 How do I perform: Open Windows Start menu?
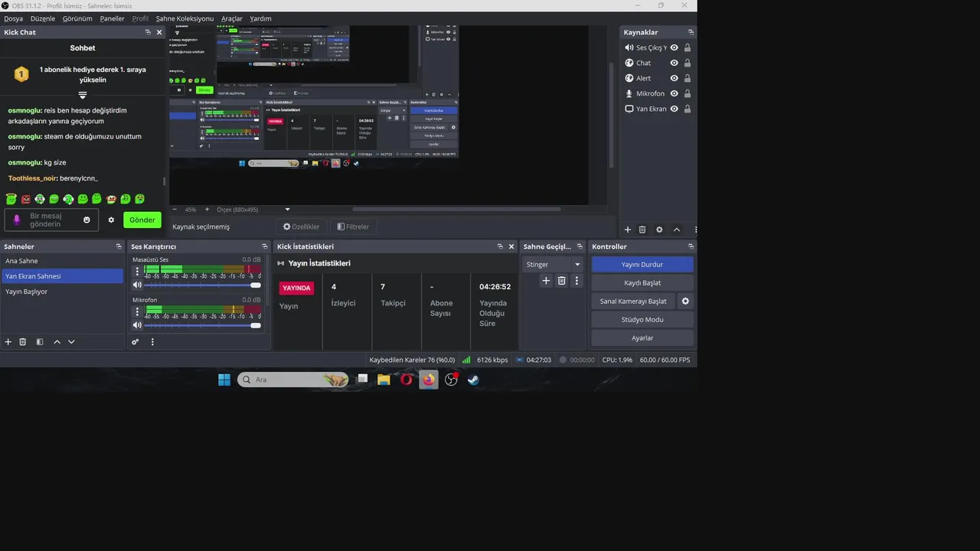click(x=224, y=380)
